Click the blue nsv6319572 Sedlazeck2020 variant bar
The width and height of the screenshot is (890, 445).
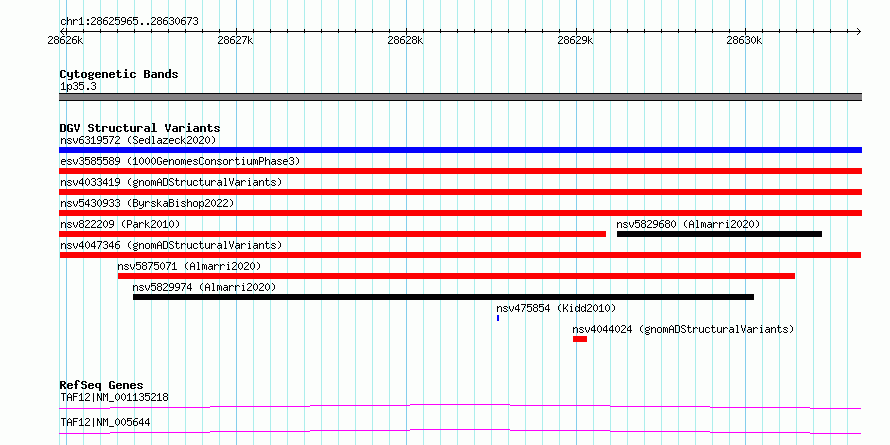tap(460, 150)
